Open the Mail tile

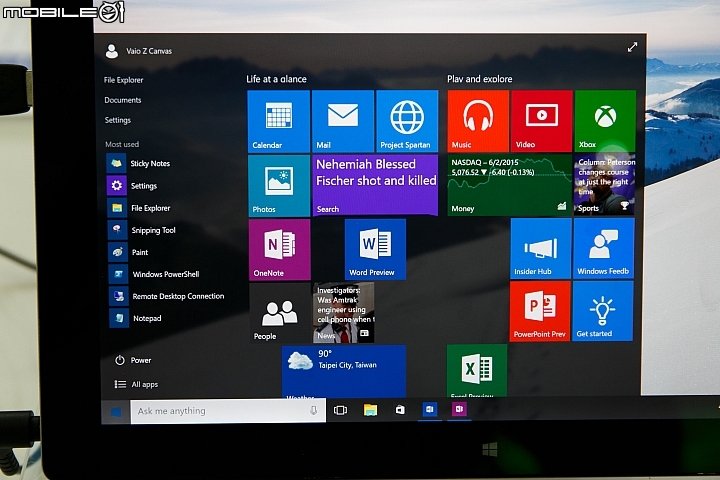[343, 121]
